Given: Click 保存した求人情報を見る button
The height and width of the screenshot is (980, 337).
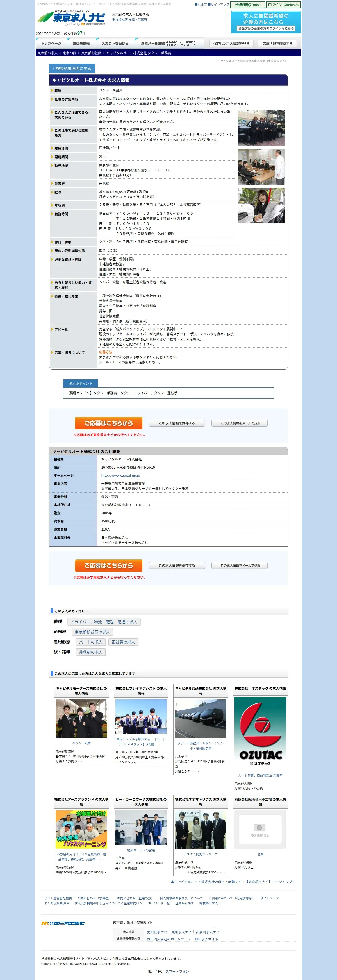Looking at the screenshot, I should click(231, 44).
